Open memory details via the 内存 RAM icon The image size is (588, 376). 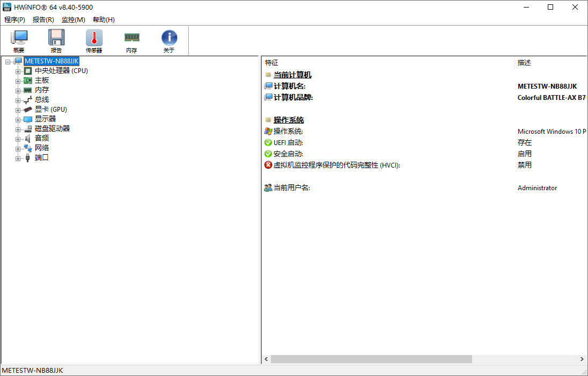pyautogui.click(x=132, y=40)
